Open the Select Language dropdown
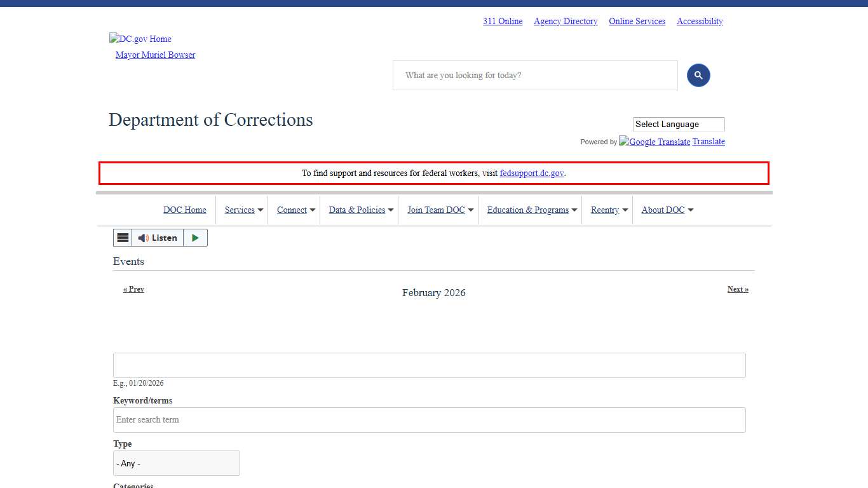Viewport: 868px width, 488px height. (x=678, y=125)
